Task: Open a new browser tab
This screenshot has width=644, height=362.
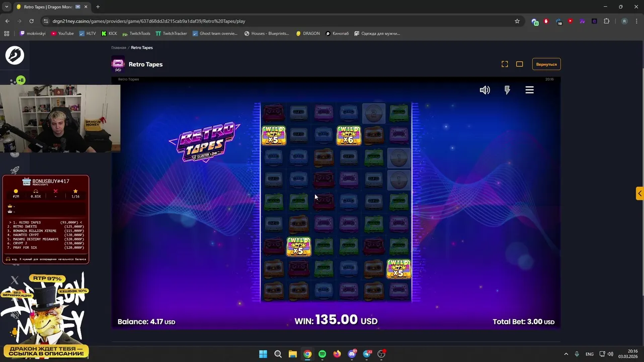Action: coord(98,7)
